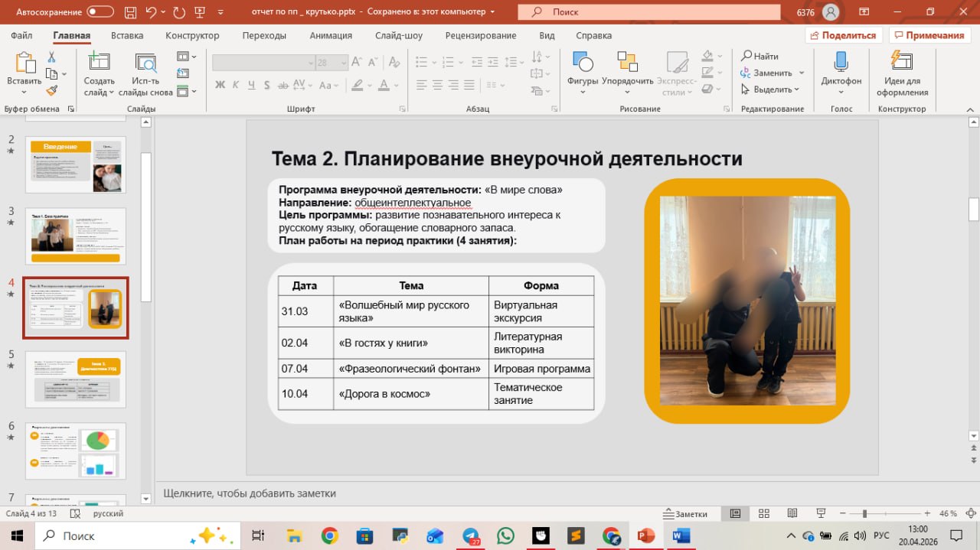Screen dimensions: 980x550
Task: Click zoom in plus button
Action: tap(927, 514)
